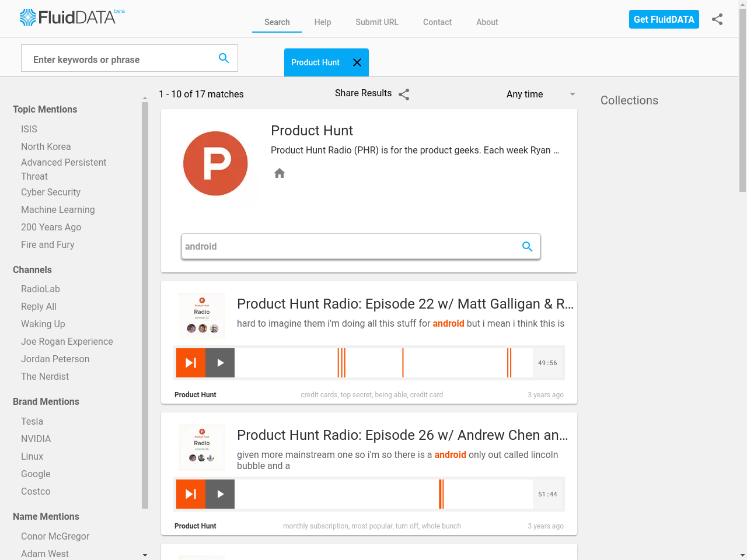The width and height of the screenshot is (747, 560).
Task: Open Joe Rogan Experience channel
Action: point(67,342)
